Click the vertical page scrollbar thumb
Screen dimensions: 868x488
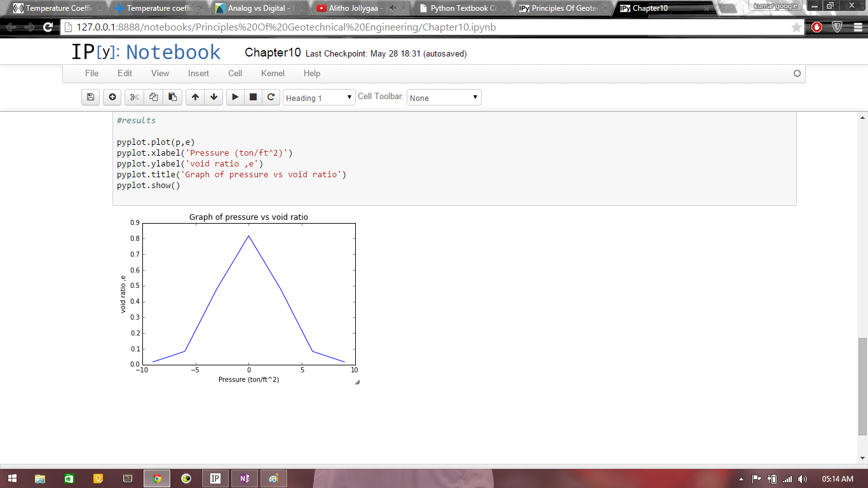(x=862, y=386)
